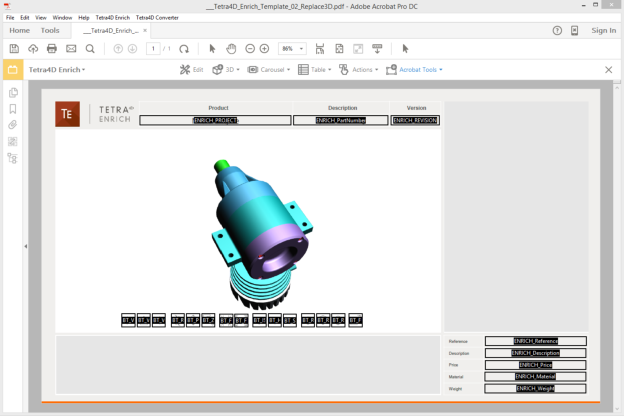Close the __Tetra4D_Enrich_ document tab

pyautogui.click(x=145, y=30)
